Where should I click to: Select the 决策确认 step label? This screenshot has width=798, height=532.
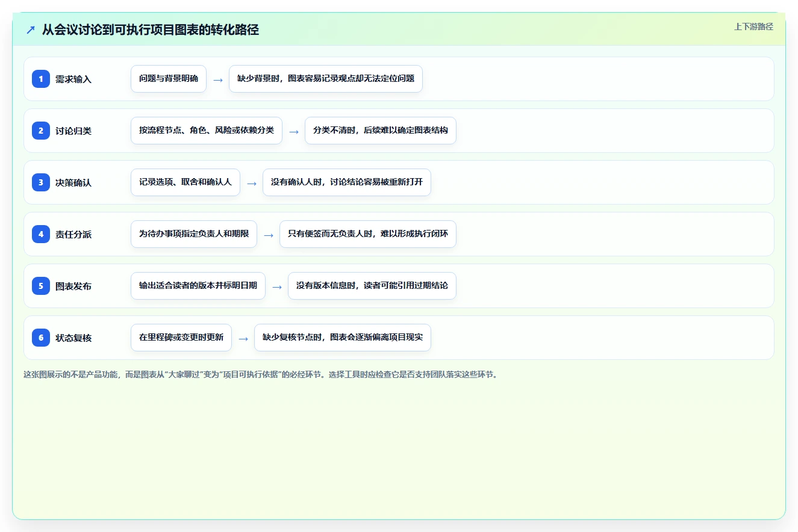[x=73, y=183]
